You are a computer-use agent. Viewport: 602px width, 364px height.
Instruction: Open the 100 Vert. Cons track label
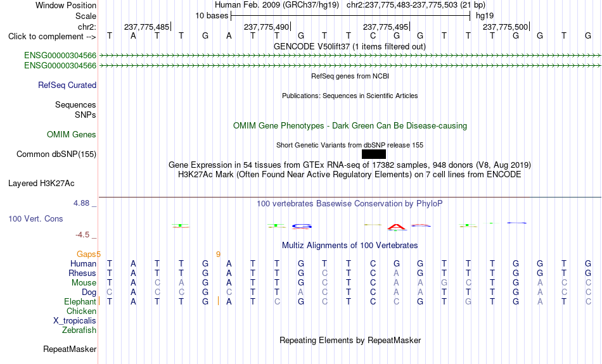[35, 218]
